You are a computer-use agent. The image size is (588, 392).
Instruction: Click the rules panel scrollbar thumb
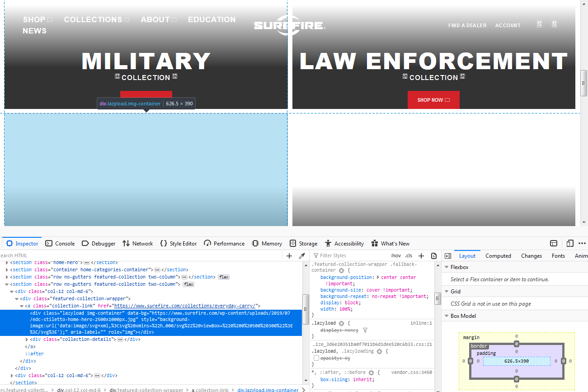point(437,299)
